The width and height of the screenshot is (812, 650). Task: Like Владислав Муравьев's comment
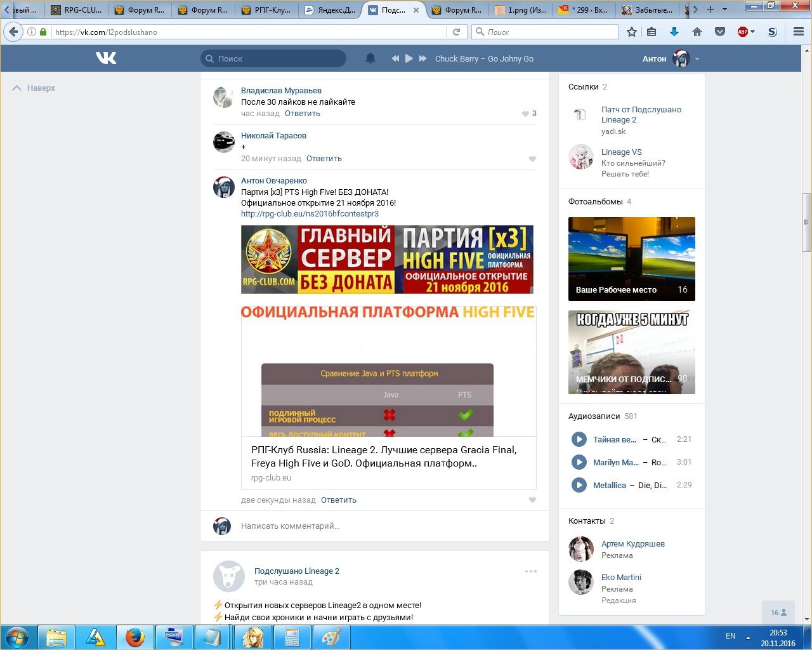coord(525,114)
